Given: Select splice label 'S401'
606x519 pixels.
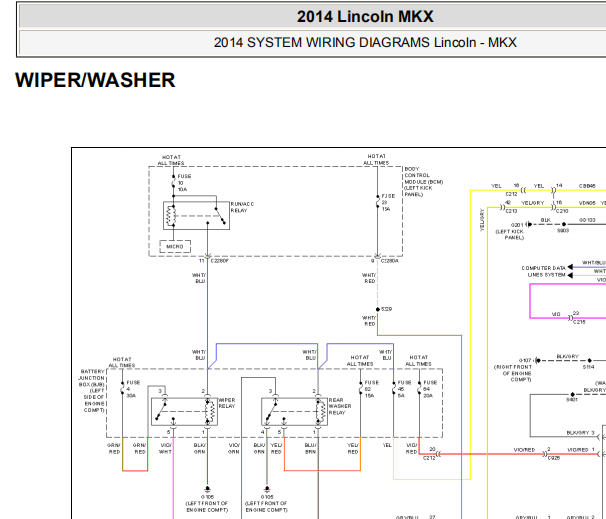Looking at the screenshot, I should (x=572, y=400).
